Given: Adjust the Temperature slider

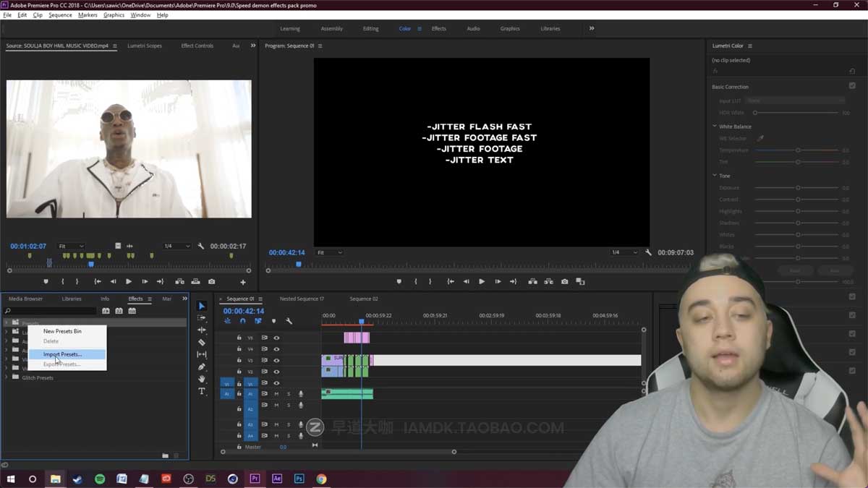Looking at the screenshot, I should pyautogui.click(x=798, y=150).
